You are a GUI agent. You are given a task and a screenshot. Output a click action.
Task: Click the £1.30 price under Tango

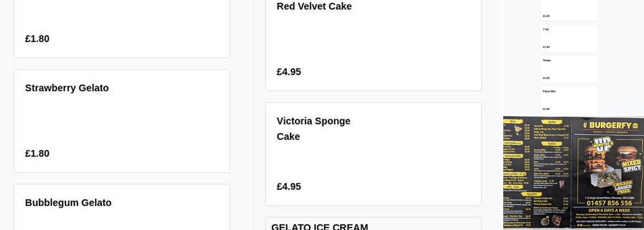[x=546, y=78]
